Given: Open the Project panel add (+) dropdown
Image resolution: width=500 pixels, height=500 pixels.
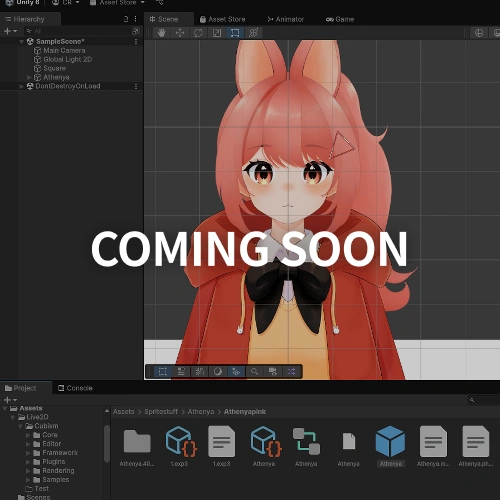Looking at the screenshot, I should 10,399.
